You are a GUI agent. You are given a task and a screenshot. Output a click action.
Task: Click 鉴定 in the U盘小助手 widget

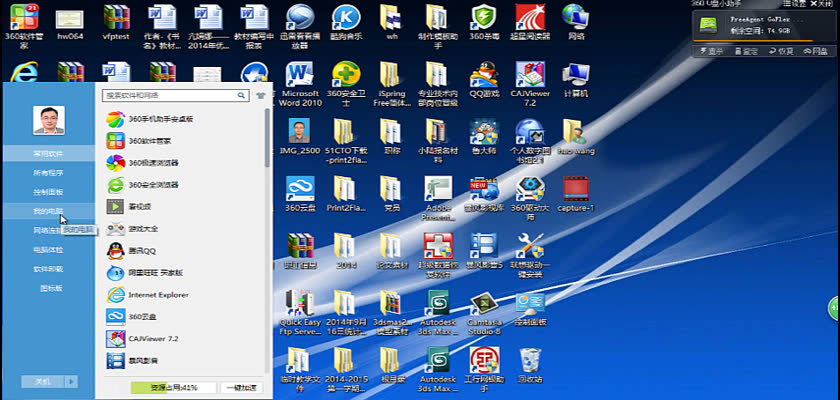746,51
